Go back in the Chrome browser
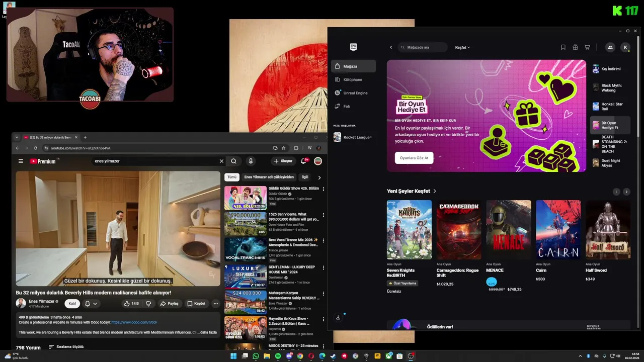Image resolution: width=644 pixels, height=362 pixels. [17, 148]
